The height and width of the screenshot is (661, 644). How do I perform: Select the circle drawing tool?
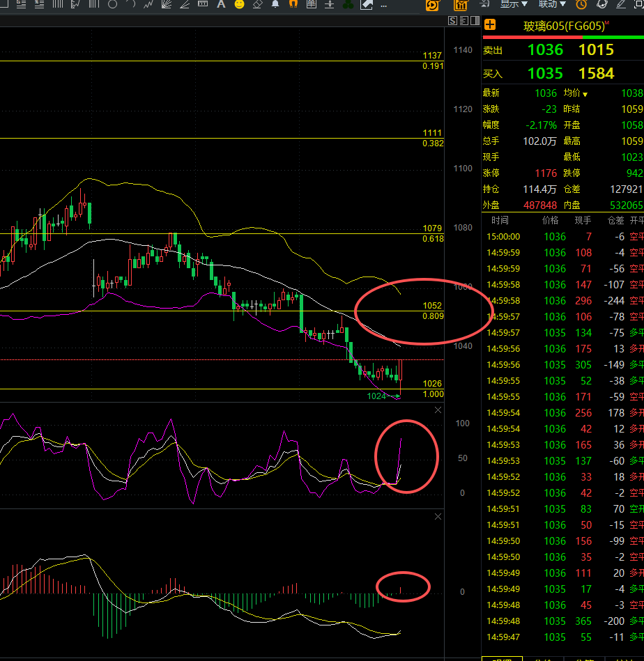[112, 5]
